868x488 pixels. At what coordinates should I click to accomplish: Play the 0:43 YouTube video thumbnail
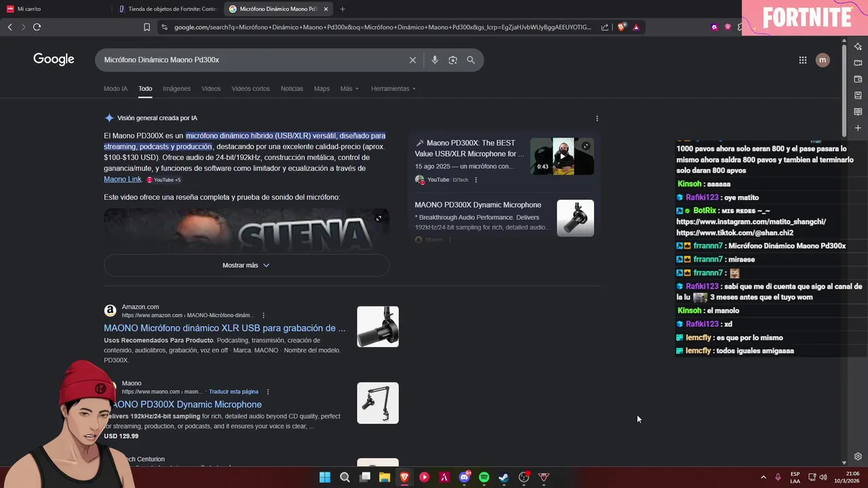(562, 157)
